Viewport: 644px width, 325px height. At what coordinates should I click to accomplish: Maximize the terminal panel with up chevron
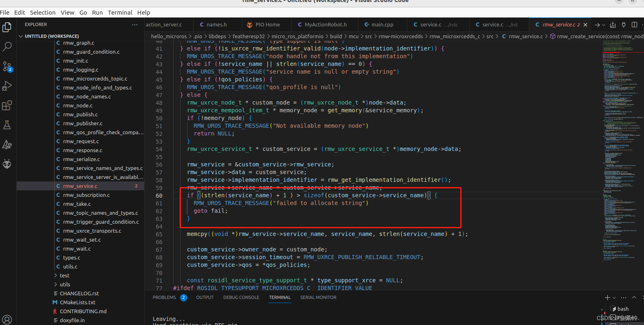coord(634,298)
